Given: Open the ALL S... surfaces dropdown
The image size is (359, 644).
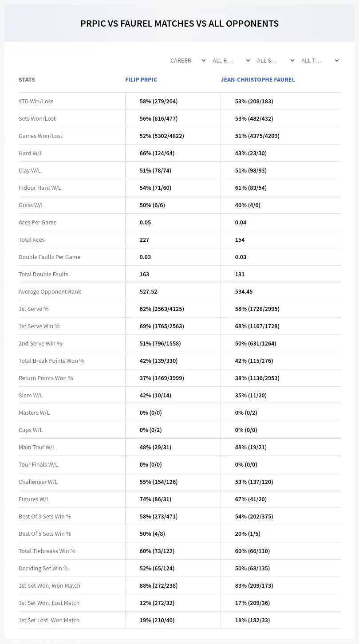Looking at the screenshot, I should click(276, 60).
